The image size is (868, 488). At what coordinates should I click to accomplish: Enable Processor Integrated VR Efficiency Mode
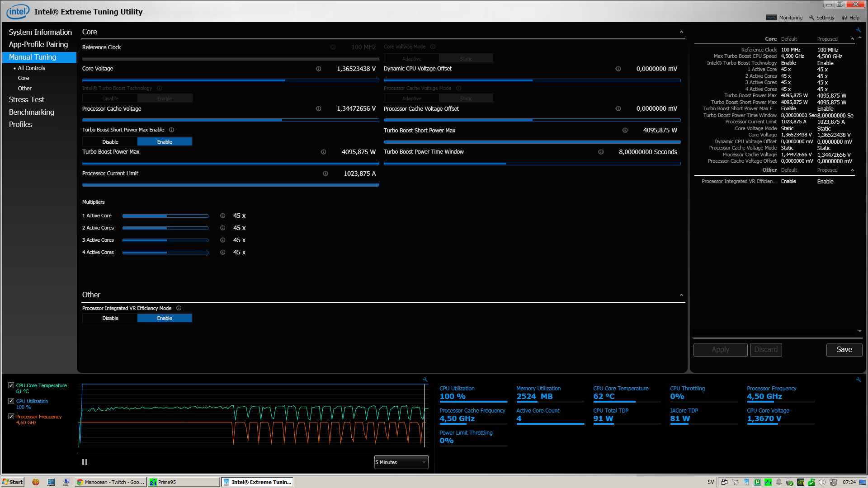[165, 318]
